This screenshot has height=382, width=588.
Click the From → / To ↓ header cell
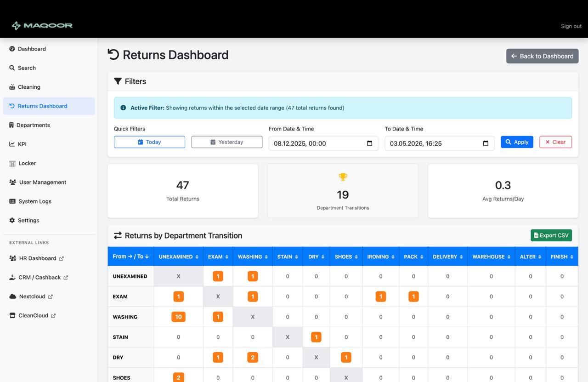(x=130, y=257)
